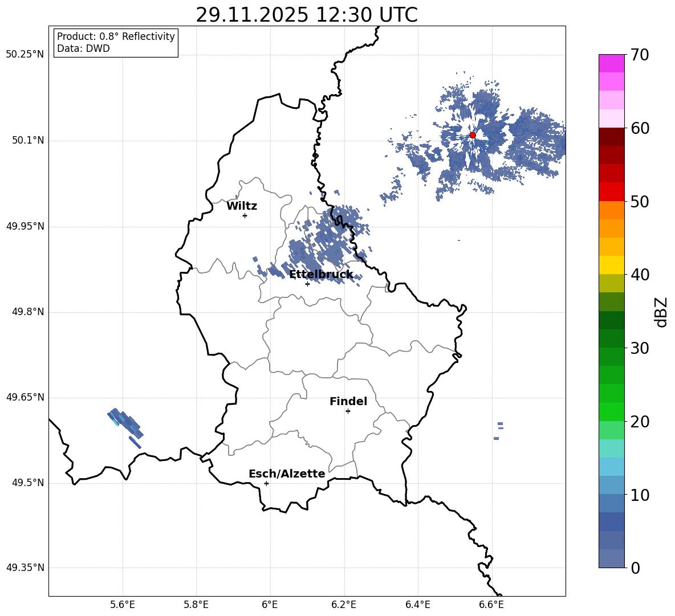Click the 'Ettelbruck' city label
The image size is (675, 616).
coord(321,275)
